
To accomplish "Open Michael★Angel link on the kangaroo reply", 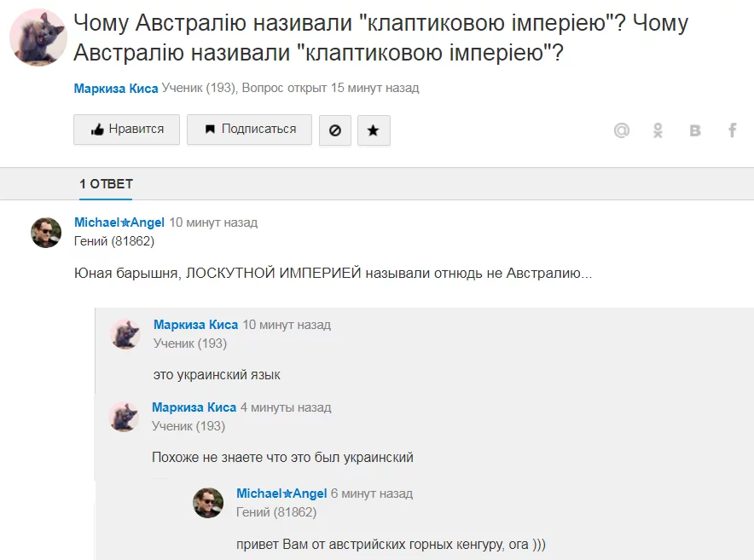I will 281,494.
